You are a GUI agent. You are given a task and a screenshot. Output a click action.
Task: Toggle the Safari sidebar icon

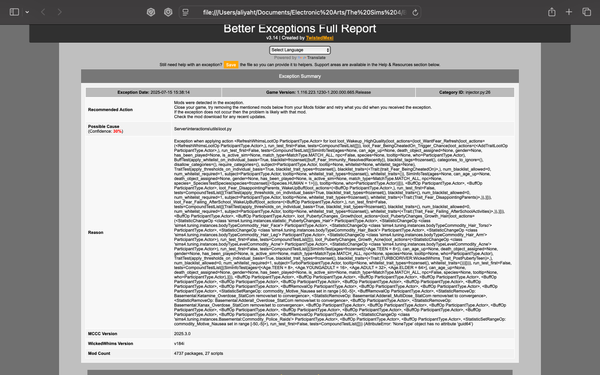(14, 12)
